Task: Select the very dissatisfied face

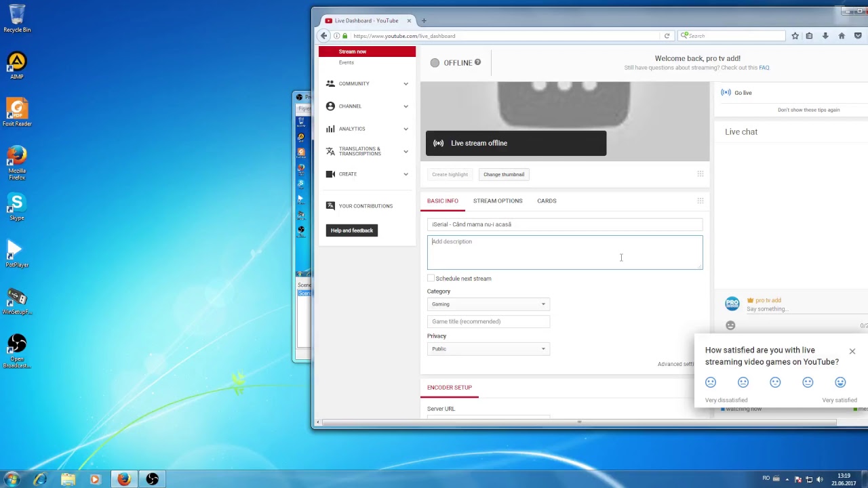Action: (711, 382)
